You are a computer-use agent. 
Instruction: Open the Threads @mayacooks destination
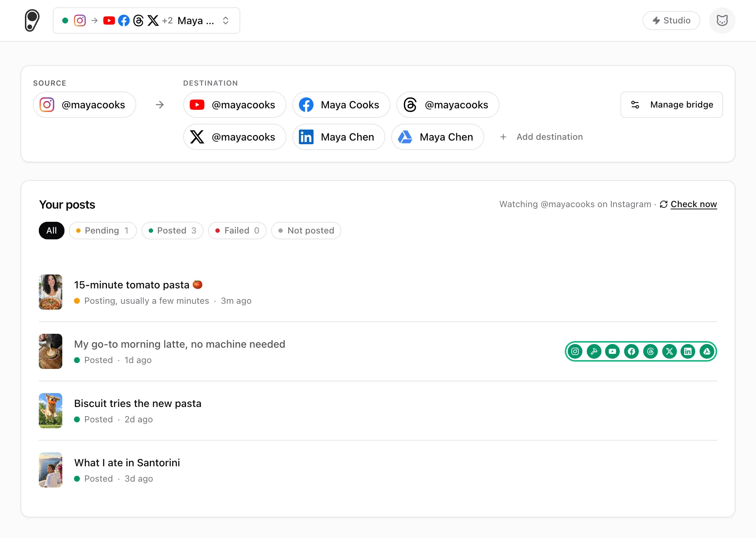448,105
